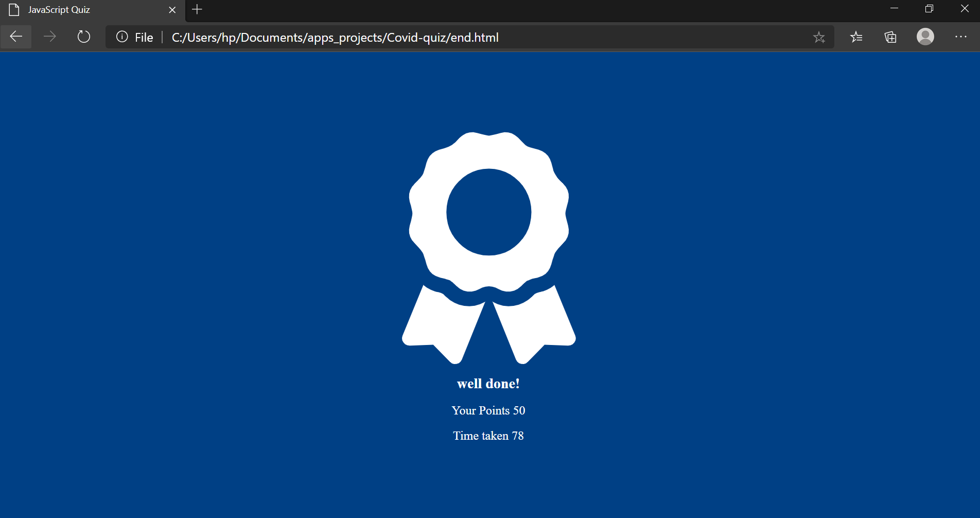Click inside the address bar URL
The width and height of the screenshot is (980, 518).
335,37
